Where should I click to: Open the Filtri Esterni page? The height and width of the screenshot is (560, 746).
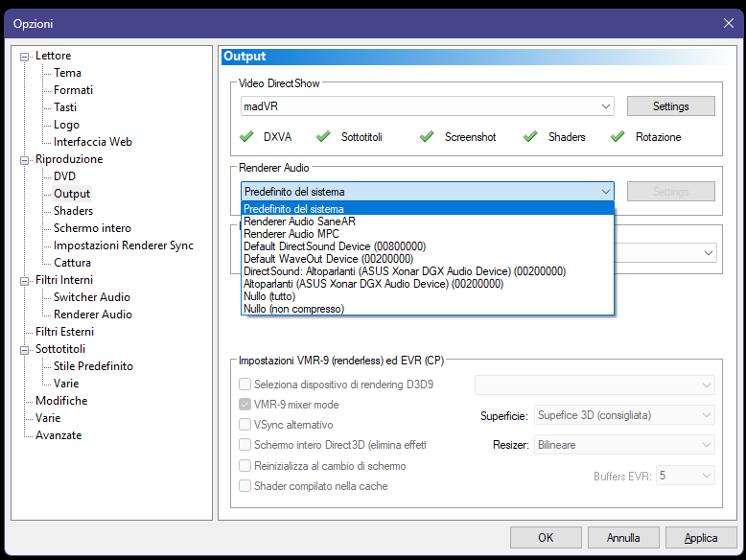64,332
